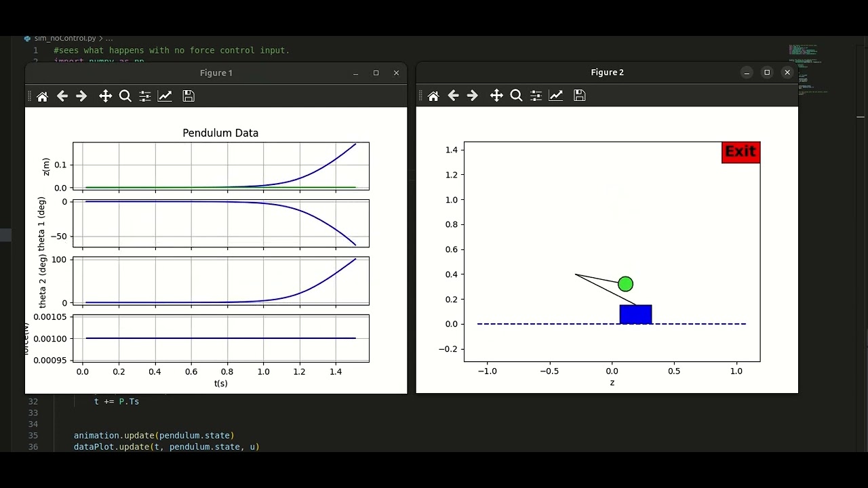Click the Figure 1 title bar text

coord(216,73)
